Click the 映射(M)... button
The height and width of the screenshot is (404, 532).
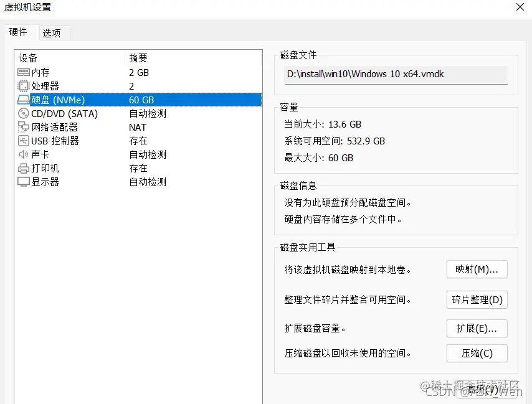point(477,270)
